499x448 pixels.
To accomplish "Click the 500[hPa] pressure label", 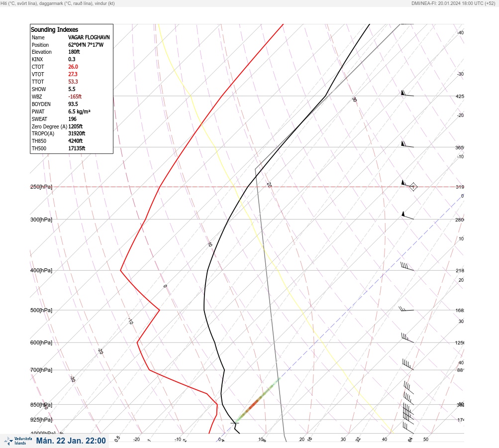I will [41, 310].
